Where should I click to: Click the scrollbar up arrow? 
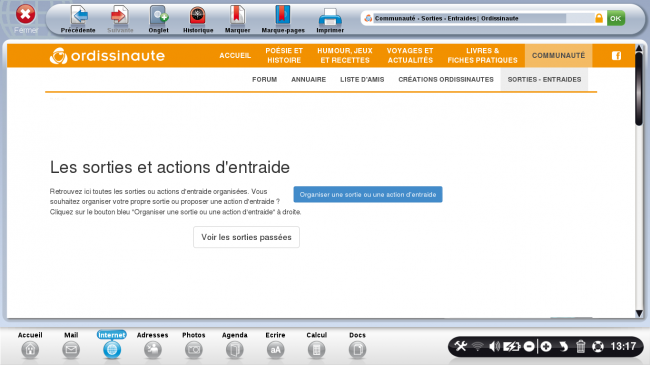(x=639, y=49)
